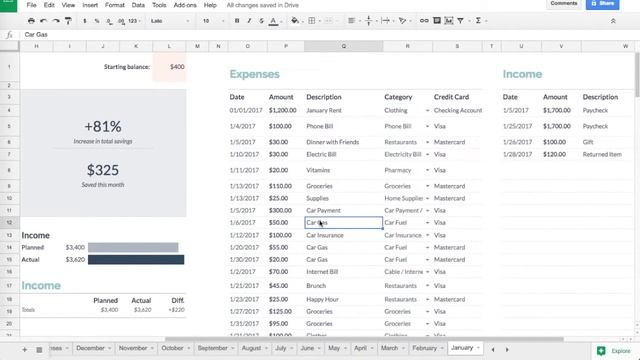Increase decimal places icon
The width and height of the screenshot is (640, 360).
121,21
